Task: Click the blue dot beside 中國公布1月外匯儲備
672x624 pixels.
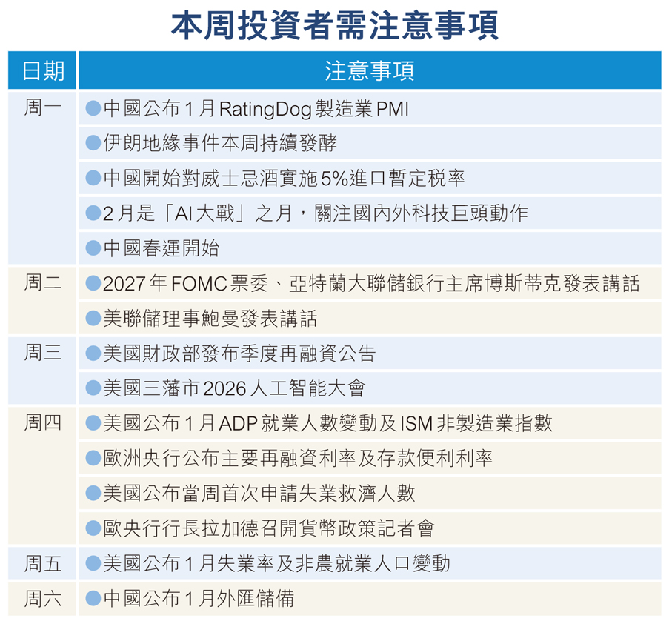Action: pos(93,599)
